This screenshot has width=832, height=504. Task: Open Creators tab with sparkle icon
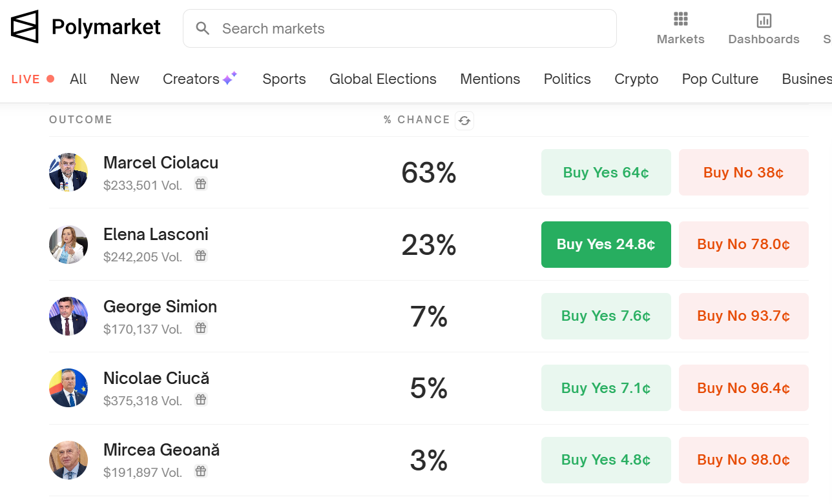click(200, 79)
